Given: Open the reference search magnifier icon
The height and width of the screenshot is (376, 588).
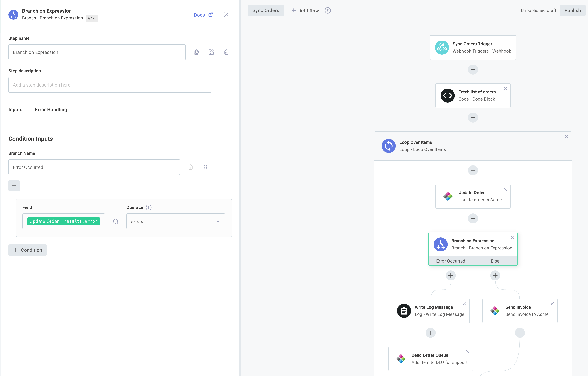Looking at the screenshot, I should point(116,222).
